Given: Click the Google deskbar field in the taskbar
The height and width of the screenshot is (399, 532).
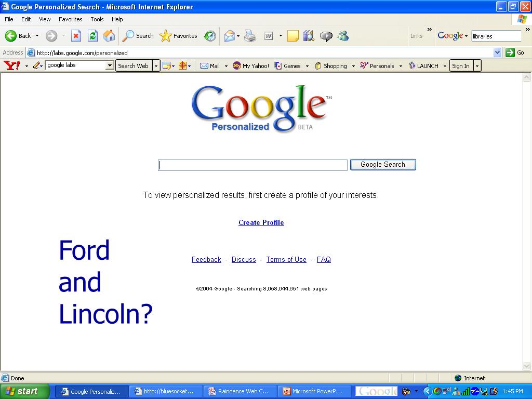Looking at the screenshot, I should click(x=377, y=391).
